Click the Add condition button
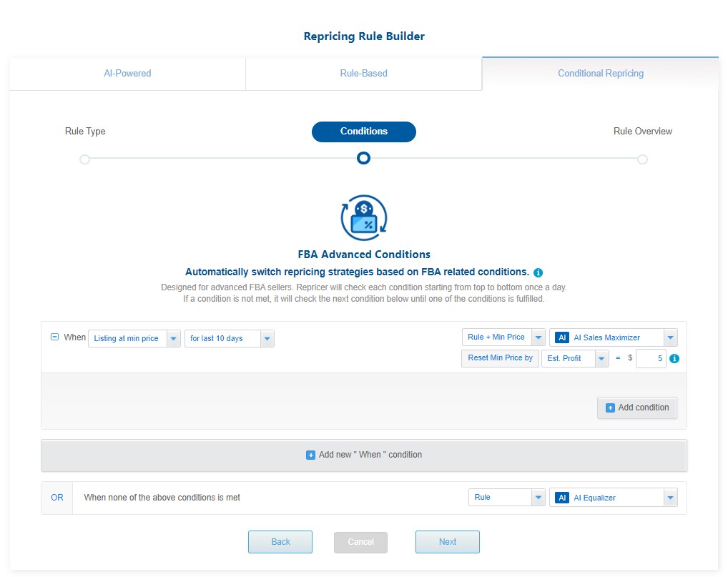The height and width of the screenshot is (577, 728). [637, 408]
